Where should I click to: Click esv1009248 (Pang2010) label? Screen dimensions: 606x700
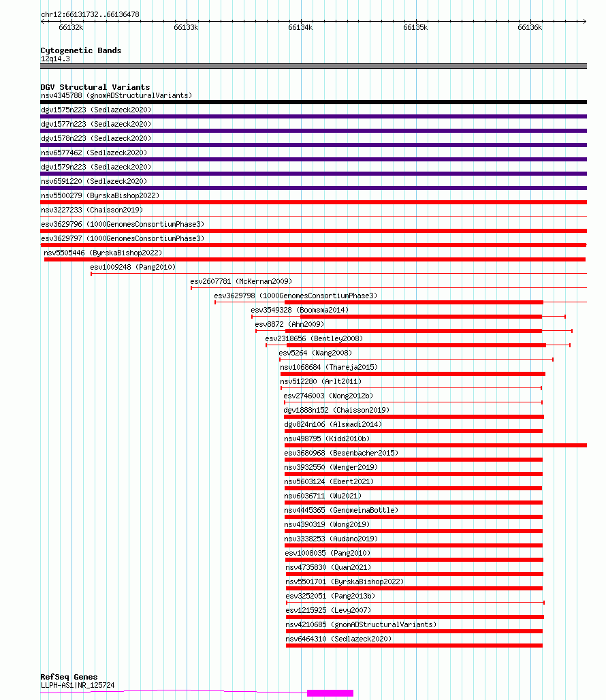(x=133, y=267)
